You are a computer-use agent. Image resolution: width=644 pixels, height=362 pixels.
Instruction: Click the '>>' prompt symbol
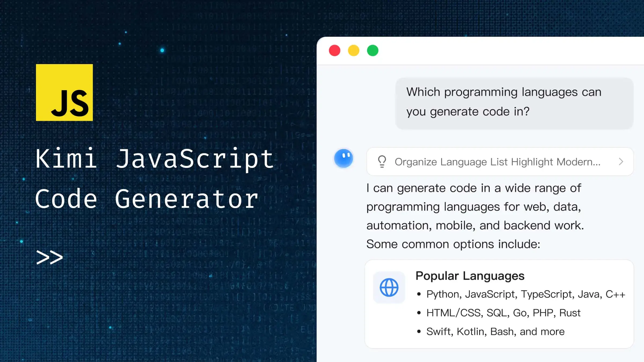(49, 257)
